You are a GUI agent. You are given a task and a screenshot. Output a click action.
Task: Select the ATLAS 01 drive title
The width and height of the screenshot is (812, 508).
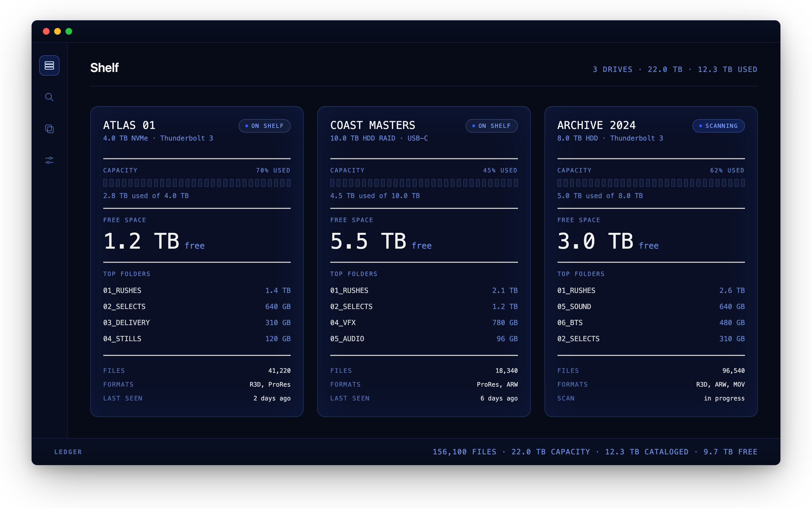click(129, 125)
